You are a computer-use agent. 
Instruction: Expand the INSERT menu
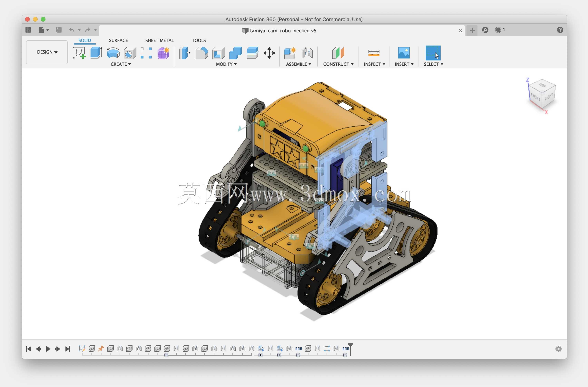click(x=404, y=64)
